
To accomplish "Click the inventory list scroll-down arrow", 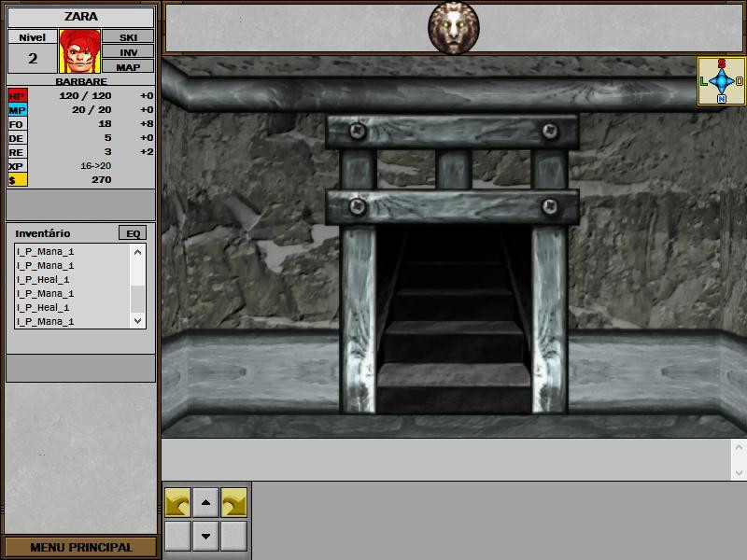I will 137,321.
